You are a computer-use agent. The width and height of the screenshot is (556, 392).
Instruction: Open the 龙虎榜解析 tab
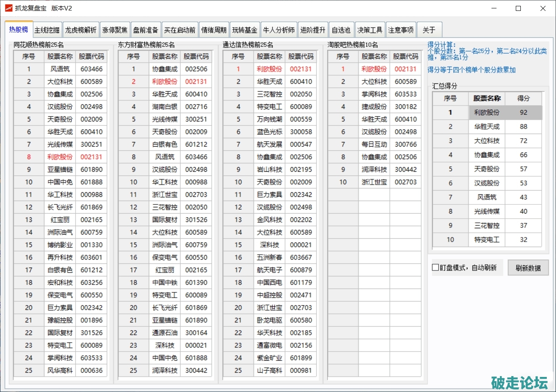point(81,30)
